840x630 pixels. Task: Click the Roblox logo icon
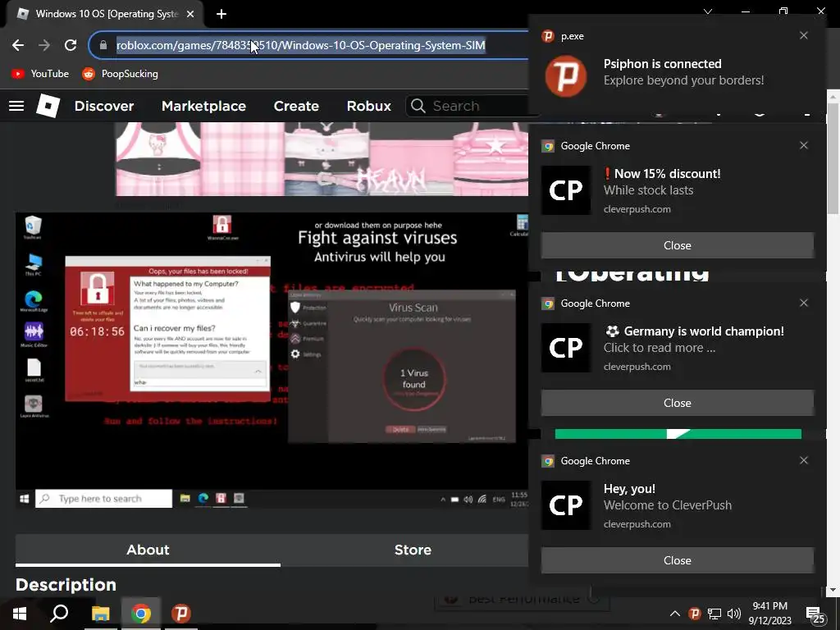pos(48,106)
